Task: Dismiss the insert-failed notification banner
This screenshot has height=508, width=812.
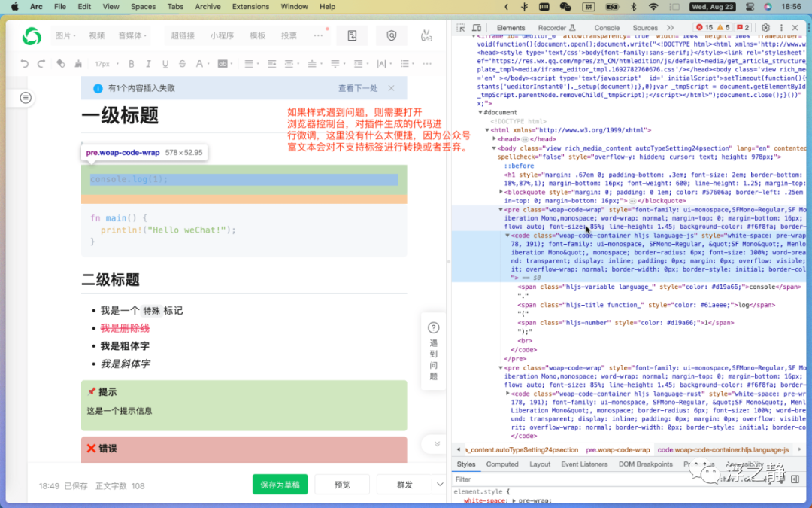Action: tap(392, 88)
